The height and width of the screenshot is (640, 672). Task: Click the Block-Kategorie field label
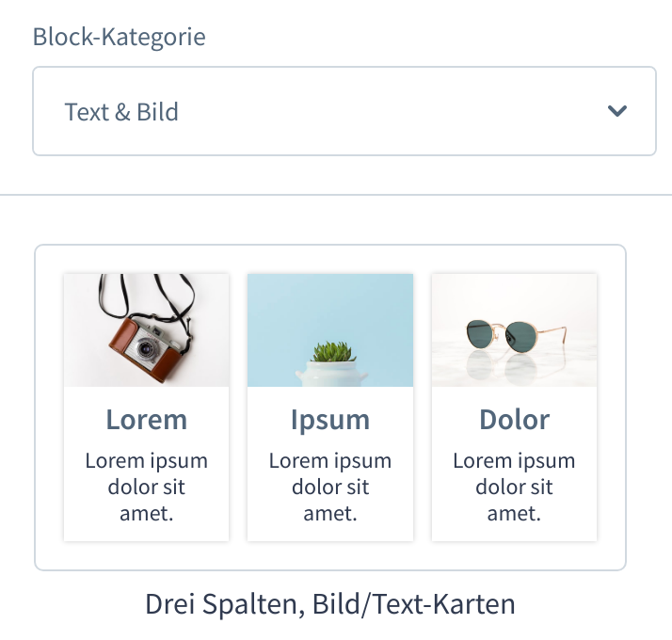pos(119,38)
